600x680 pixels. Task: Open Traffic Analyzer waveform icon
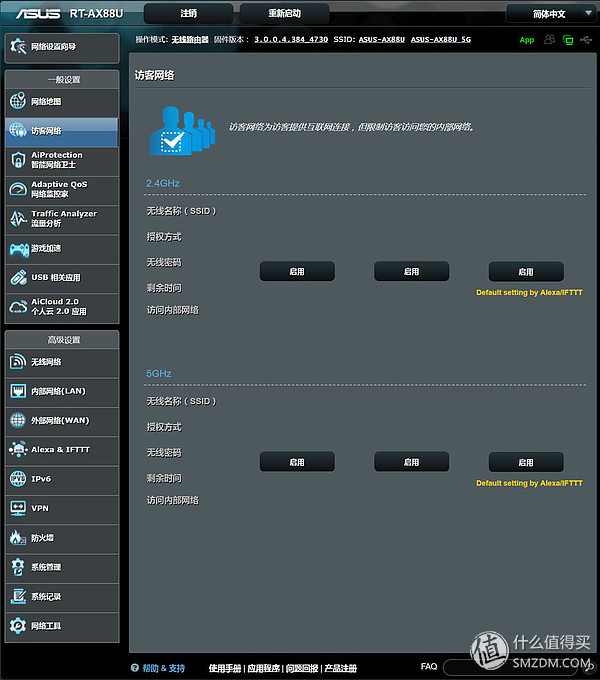18,218
